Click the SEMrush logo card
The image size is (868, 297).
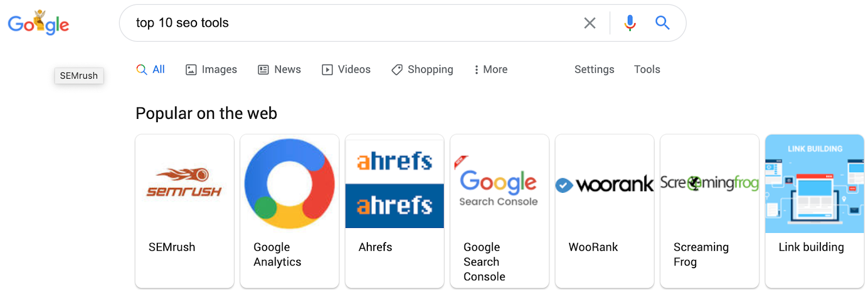[x=184, y=211]
